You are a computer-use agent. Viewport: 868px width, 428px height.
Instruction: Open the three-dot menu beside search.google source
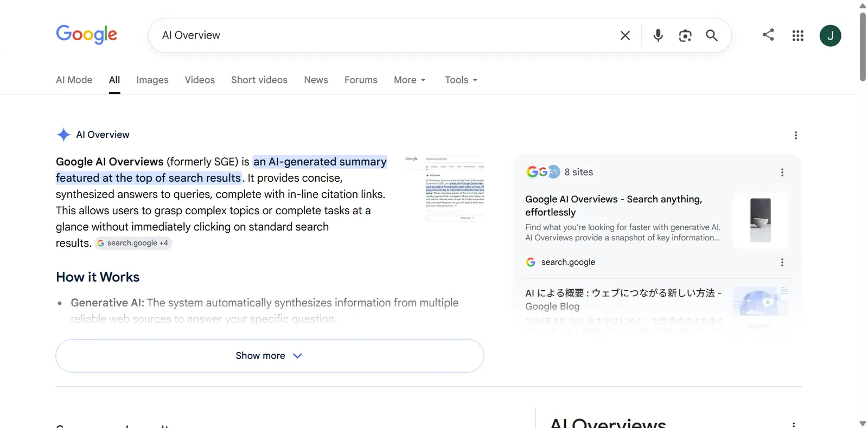[782, 263]
